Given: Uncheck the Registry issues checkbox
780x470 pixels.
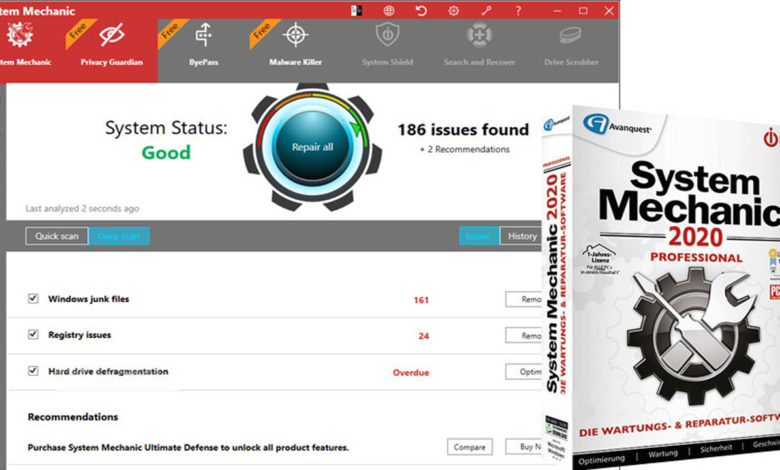Looking at the screenshot, I should [x=33, y=334].
